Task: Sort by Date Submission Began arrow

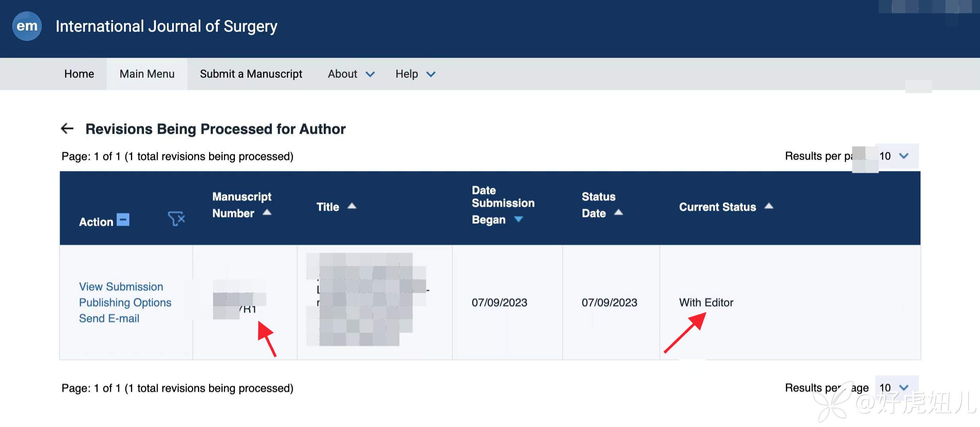Action: click(x=518, y=219)
